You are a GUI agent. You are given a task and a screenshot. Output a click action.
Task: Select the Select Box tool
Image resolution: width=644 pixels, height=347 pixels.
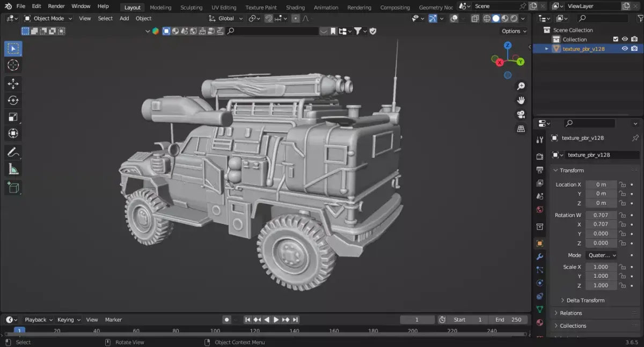click(x=13, y=49)
